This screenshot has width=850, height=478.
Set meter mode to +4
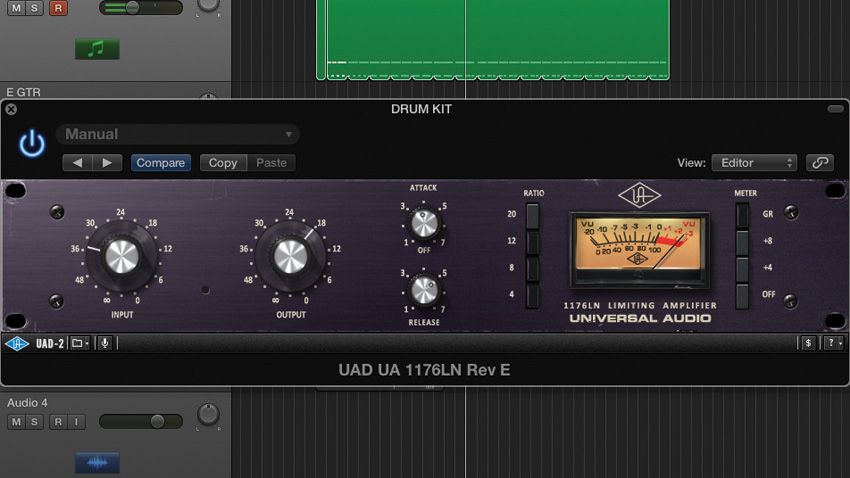pyautogui.click(x=742, y=268)
